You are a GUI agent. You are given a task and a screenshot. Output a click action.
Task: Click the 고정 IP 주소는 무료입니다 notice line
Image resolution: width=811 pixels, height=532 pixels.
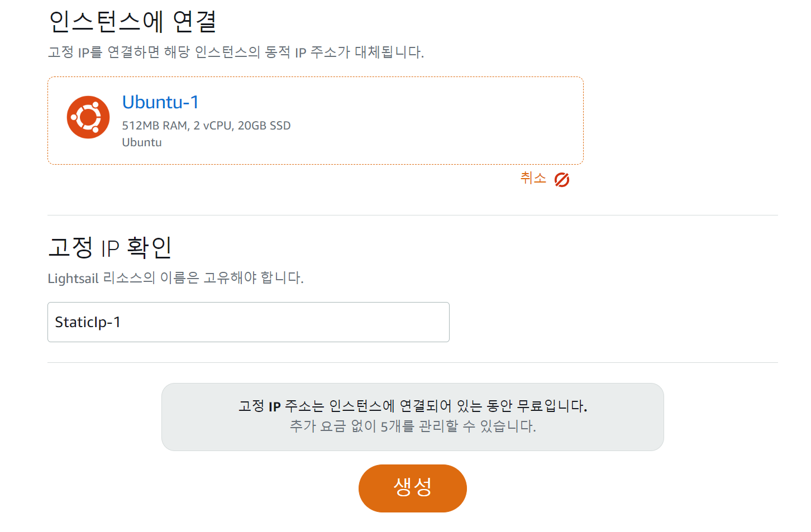pos(413,406)
